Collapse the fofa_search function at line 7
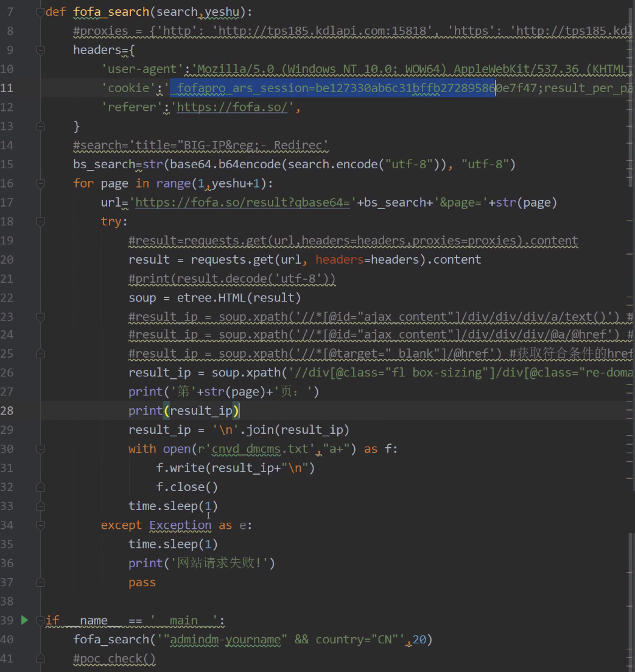Screen dimensions: 635x672 [41, 12]
